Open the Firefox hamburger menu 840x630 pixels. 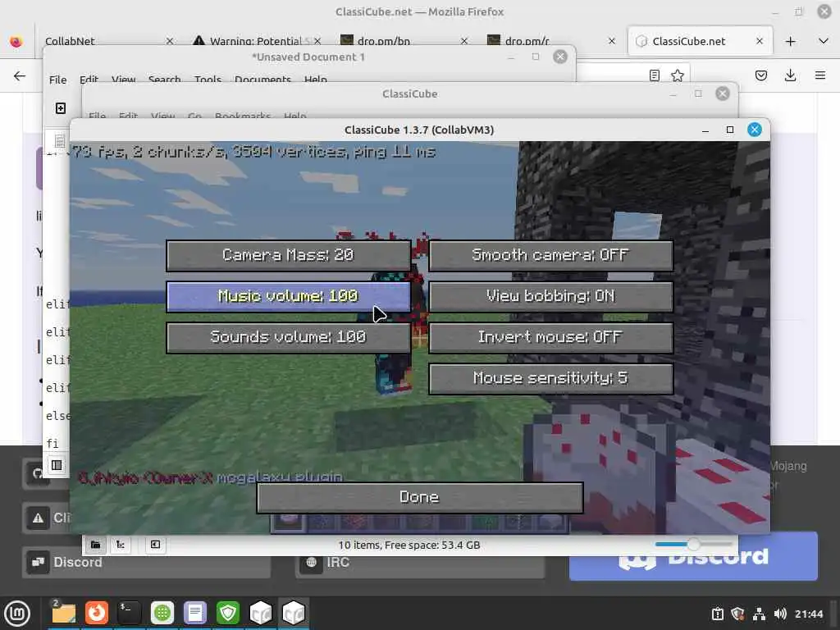point(819,75)
